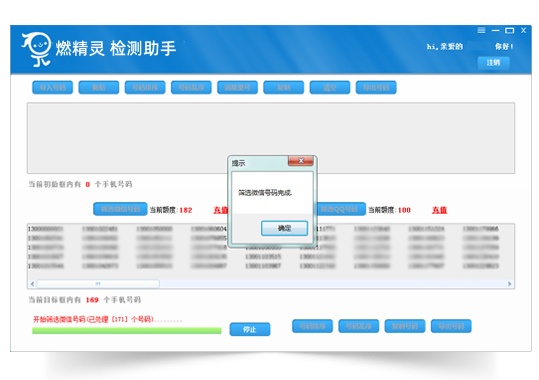This screenshot has height=380, width=539.
Task: Click the 筛选QQ号码 button
Action: click(340, 209)
